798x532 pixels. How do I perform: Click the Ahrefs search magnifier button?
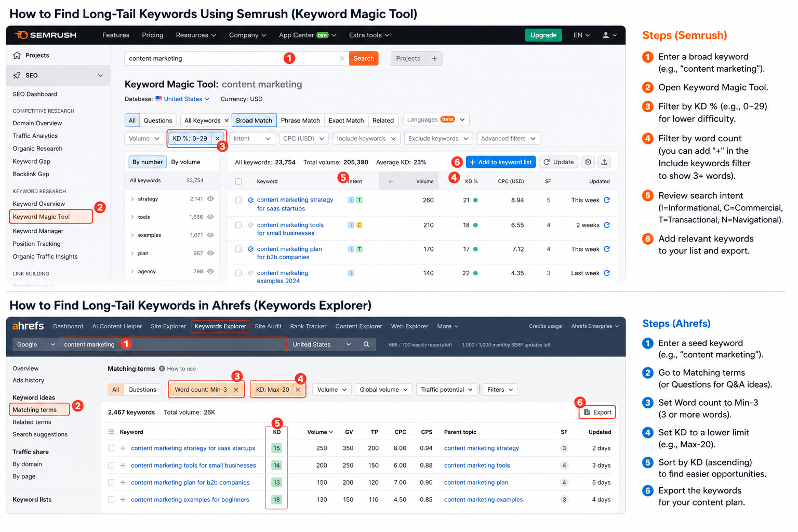point(366,344)
